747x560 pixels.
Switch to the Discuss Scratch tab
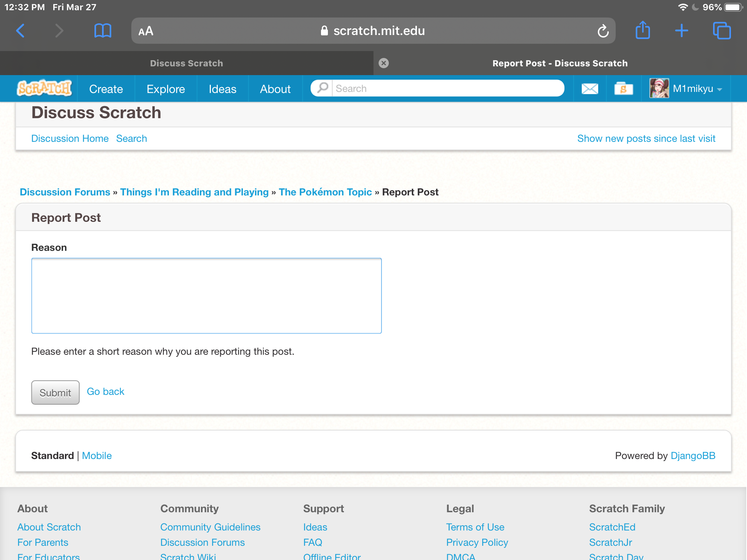(187, 63)
